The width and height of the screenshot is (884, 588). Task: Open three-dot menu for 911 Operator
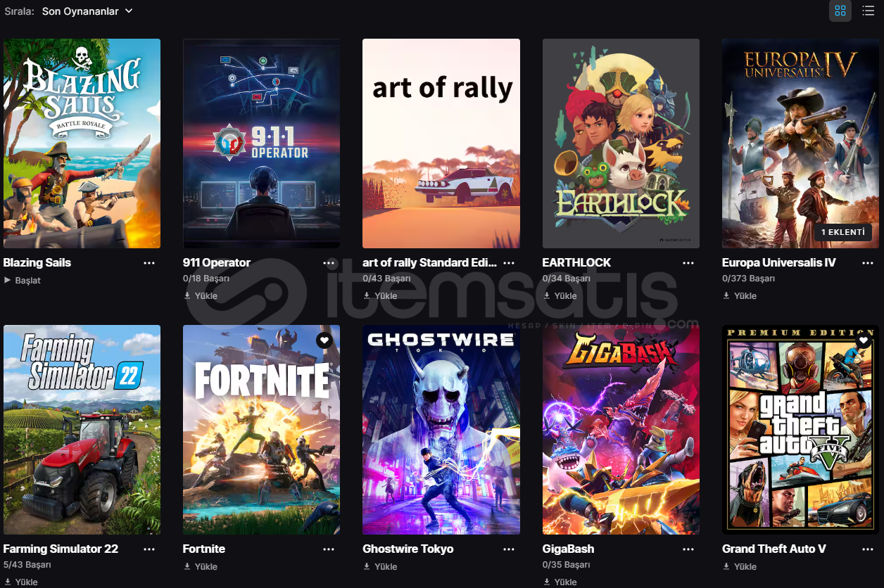[329, 262]
